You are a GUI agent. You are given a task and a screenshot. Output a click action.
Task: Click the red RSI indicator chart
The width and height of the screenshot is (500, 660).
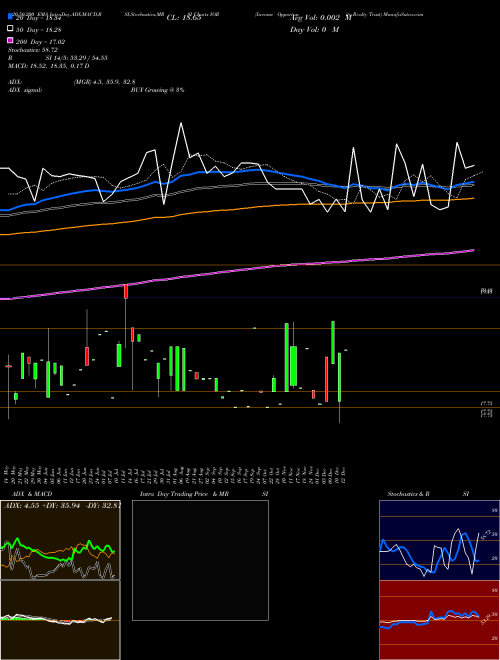(439, 620)
